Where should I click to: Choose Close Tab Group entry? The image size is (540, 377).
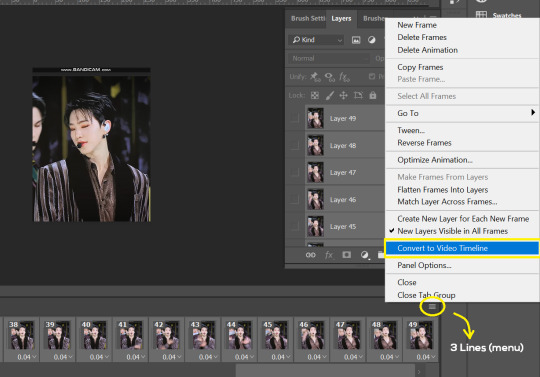click(426, 295)
